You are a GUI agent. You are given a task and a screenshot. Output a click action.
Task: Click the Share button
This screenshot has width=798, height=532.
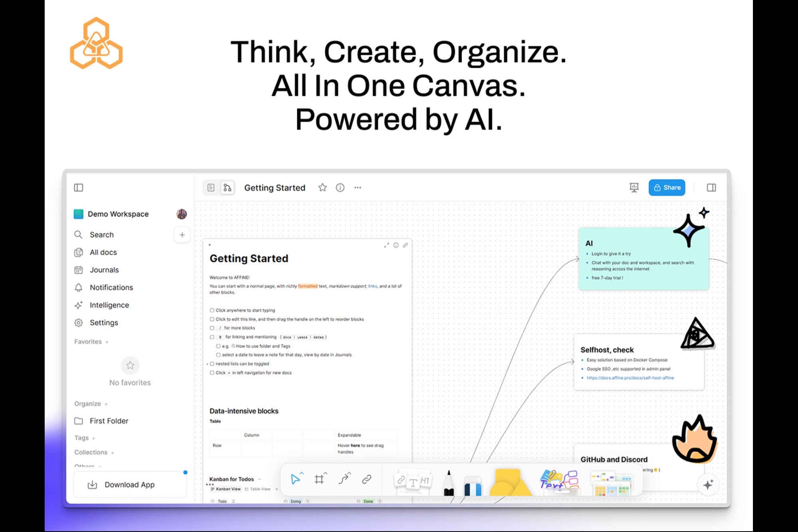click(x=667, y=187)
